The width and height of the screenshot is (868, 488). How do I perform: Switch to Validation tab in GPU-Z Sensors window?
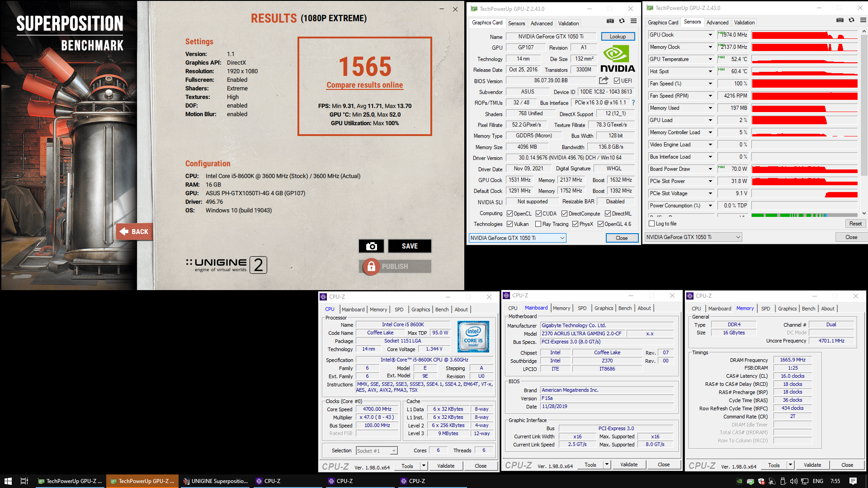click(x=744, y=23)
